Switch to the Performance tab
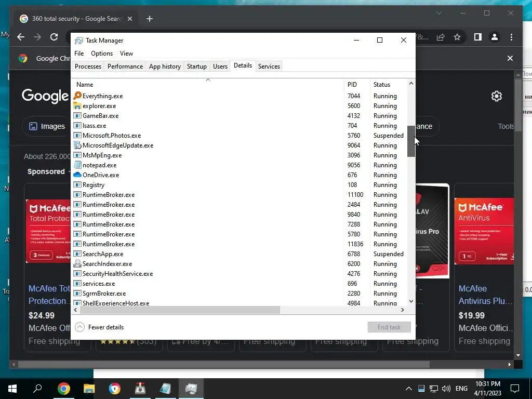This screenshot has width=532, height=399. coord(125,66)
